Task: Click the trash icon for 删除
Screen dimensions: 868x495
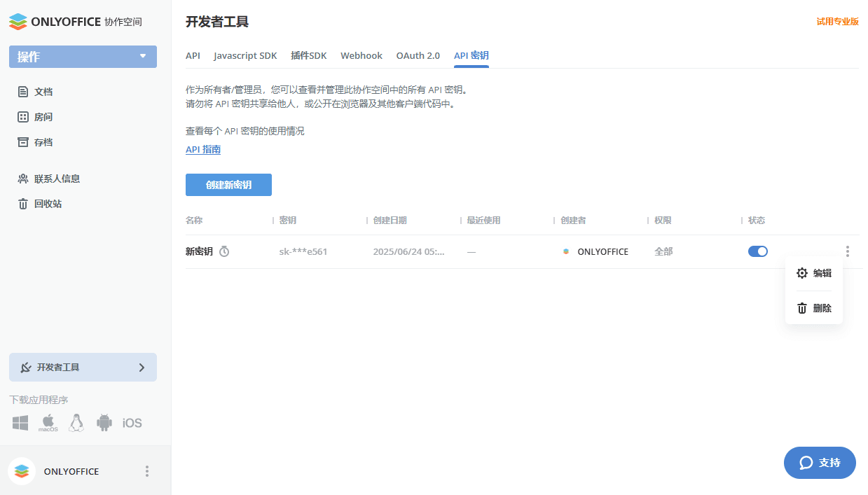Action: coord(802,308)
